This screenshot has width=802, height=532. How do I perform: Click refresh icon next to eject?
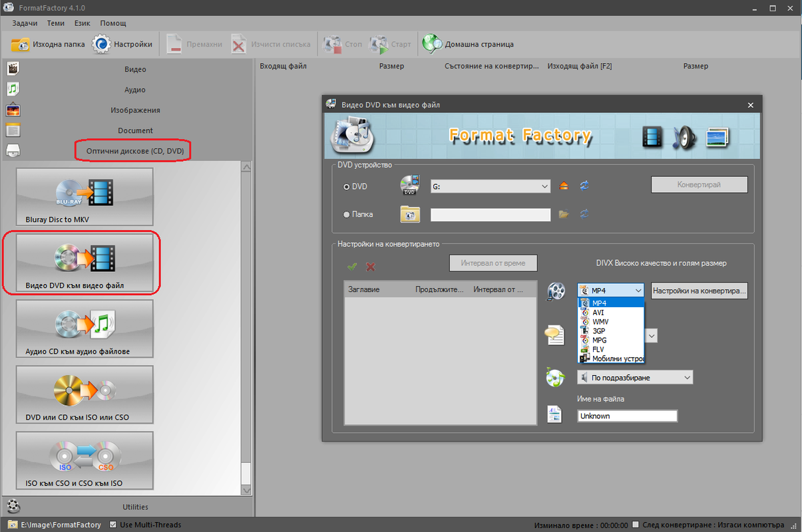pos(584,186)
